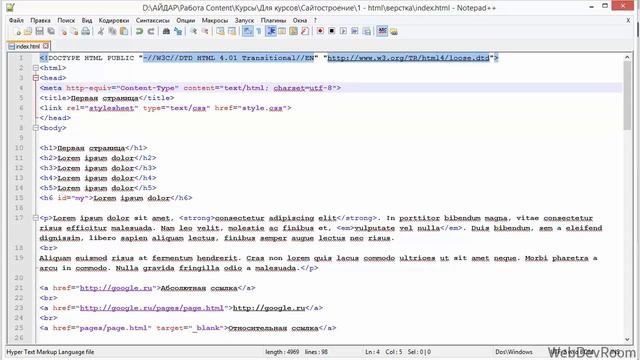Paste from clipboard using the Paste icon

[124, 31]
